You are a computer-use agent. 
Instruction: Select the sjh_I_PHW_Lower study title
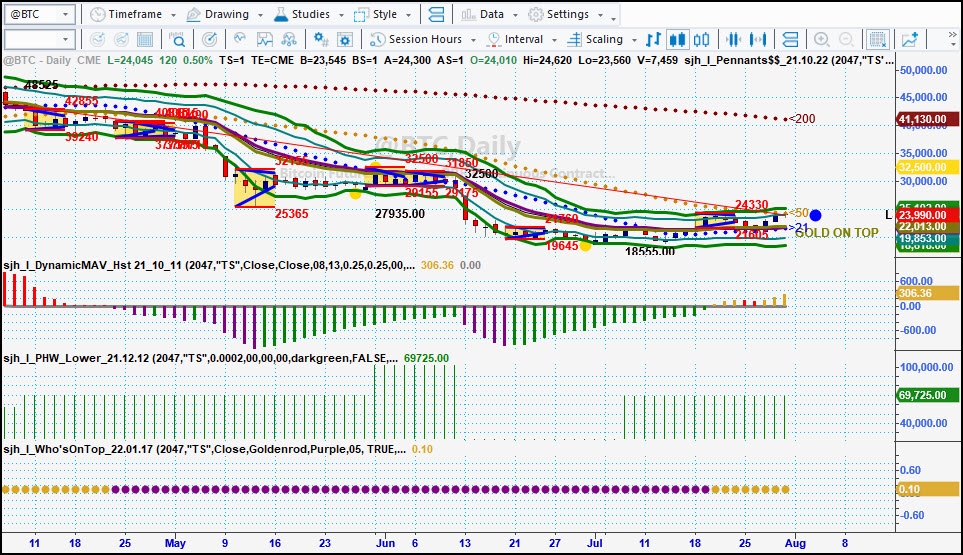[x=200, y=358]
